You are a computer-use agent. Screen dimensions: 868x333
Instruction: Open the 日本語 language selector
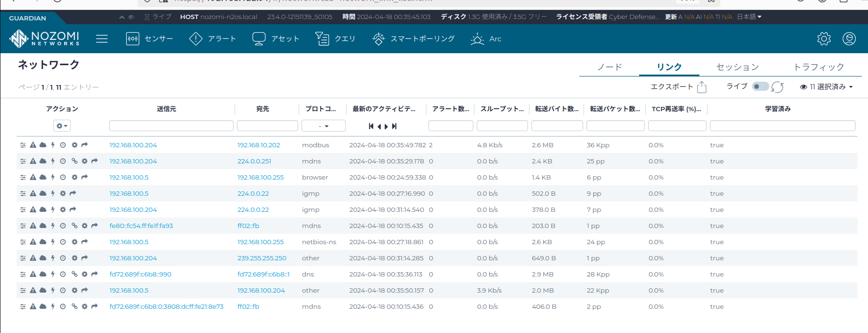pos(749,17)
